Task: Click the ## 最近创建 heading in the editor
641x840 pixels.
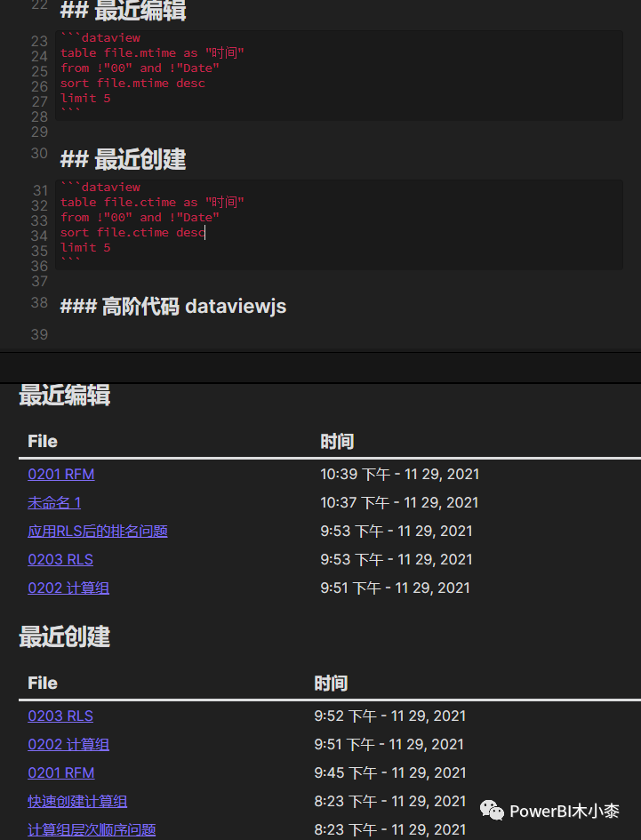Action: coord(124,159)
